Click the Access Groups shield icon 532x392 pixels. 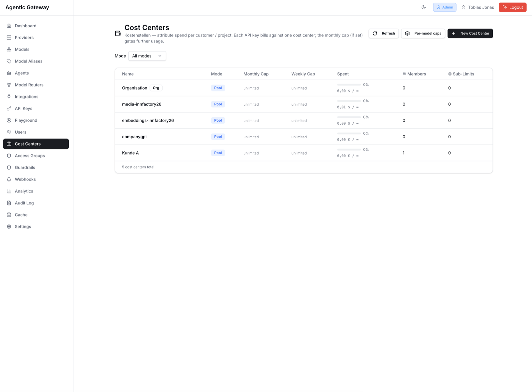tap(9, 156)
